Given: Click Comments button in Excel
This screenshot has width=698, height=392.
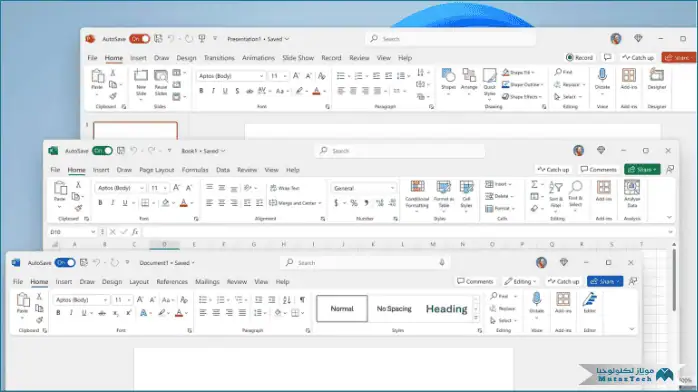Looking at the screenshot, I should tap(598, 170).
